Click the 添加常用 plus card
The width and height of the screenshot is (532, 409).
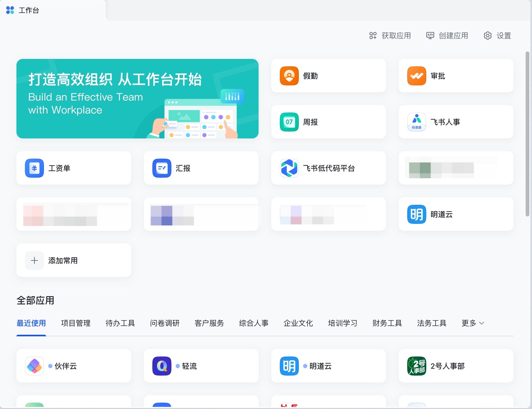(x=74, y=260)
